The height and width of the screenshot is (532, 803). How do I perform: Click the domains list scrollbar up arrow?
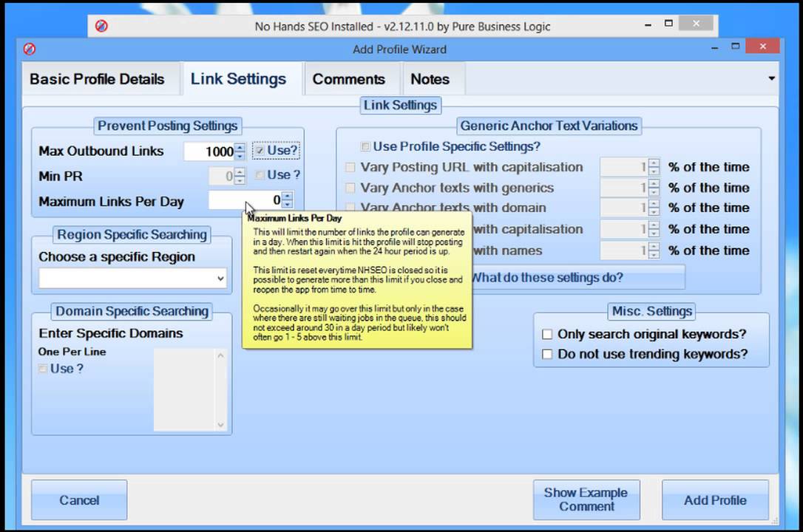tap(221, 355)
